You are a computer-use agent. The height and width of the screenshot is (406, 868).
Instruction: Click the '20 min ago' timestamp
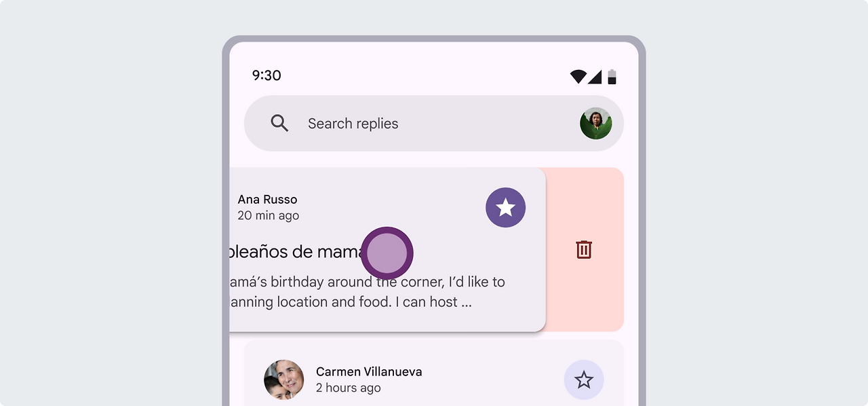(269, 216)
